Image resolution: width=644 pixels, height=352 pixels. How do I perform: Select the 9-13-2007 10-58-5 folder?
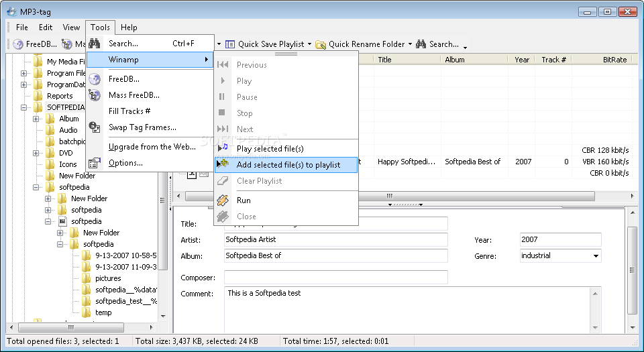125,255
